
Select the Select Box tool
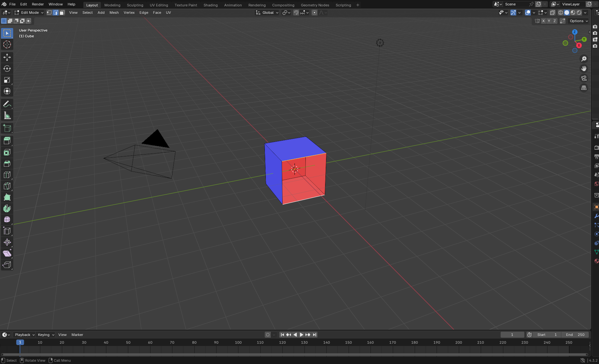click(7, 33)
